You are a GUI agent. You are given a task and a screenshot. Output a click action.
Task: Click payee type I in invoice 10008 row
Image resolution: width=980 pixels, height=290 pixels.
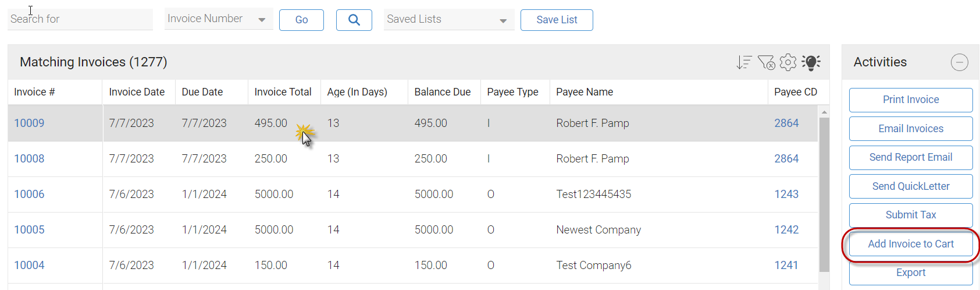pyautogui.click(x=489, y=158)
